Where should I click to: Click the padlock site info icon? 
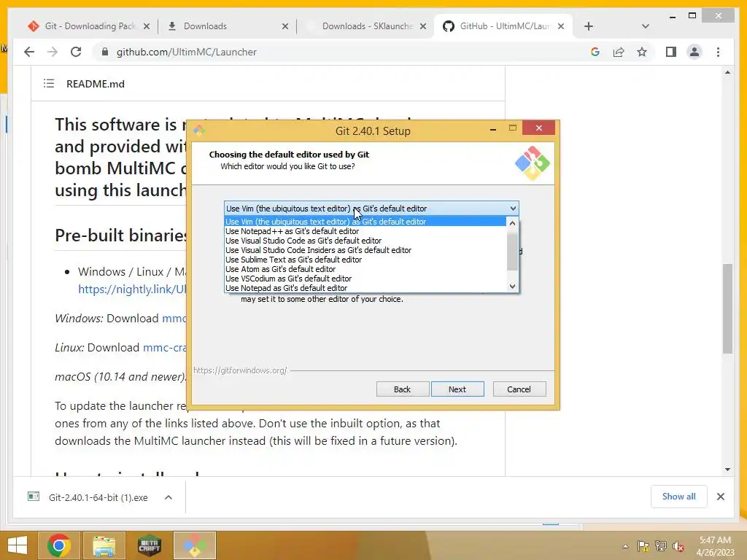105,52
